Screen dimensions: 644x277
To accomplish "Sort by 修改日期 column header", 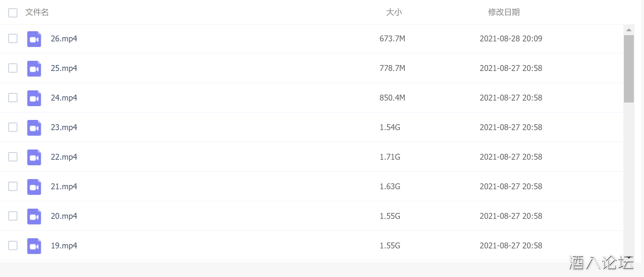I will (504, 12).
